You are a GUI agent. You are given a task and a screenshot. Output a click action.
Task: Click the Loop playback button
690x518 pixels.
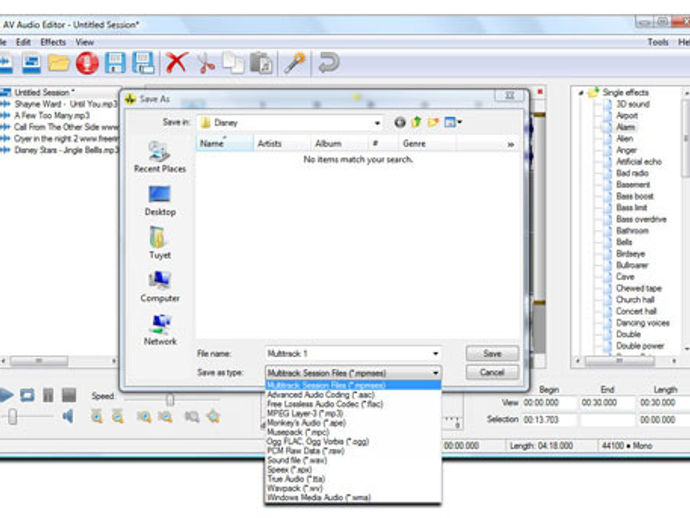pyautogui.click(x=27, y=395)
